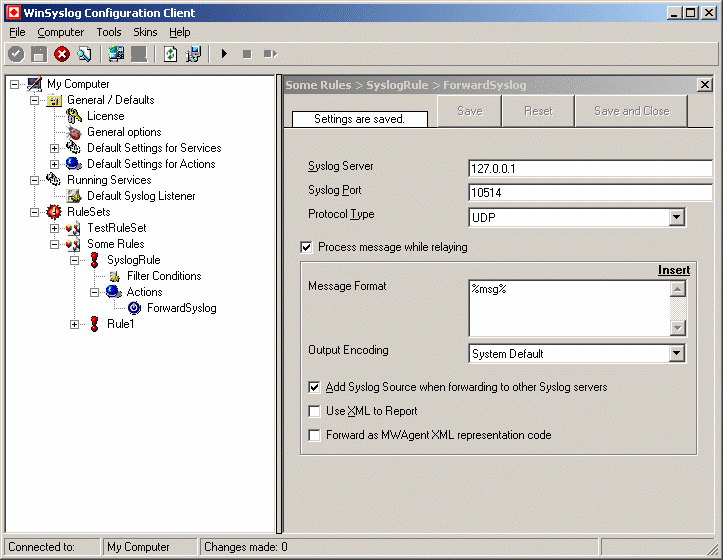Open the Protocol Type dropdown

pos(676,217)
